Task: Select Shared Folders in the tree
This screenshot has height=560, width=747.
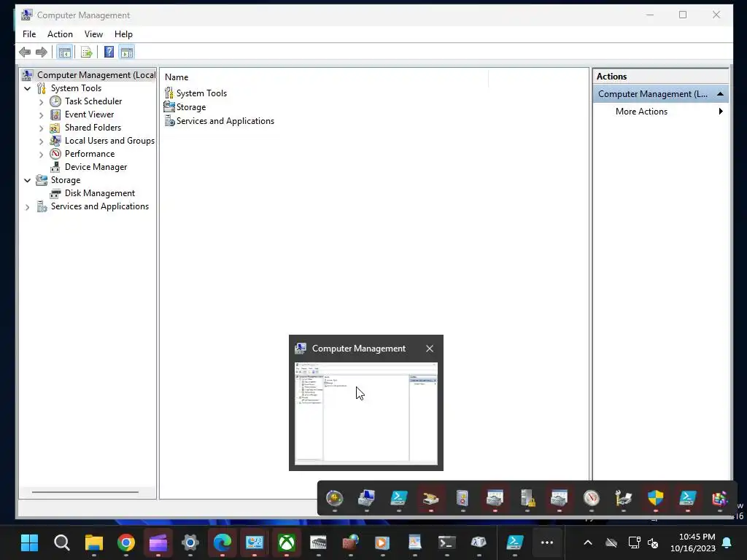Action: point(93,128)
